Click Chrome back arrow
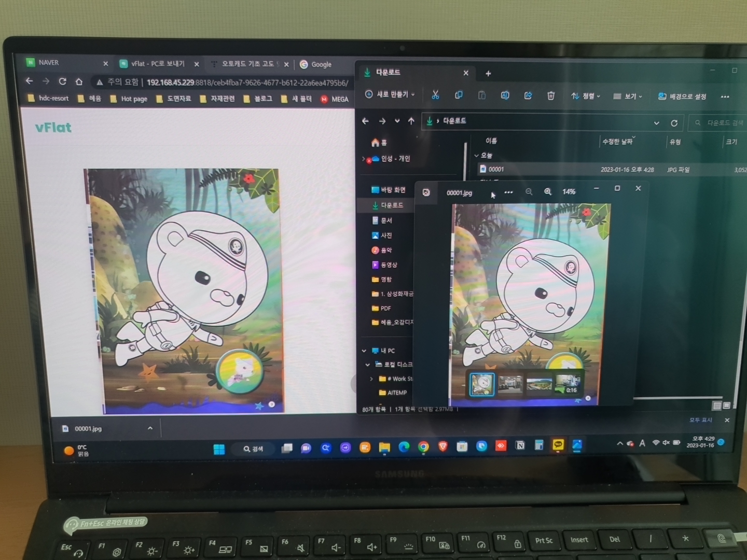 click(x=29, y=81)
